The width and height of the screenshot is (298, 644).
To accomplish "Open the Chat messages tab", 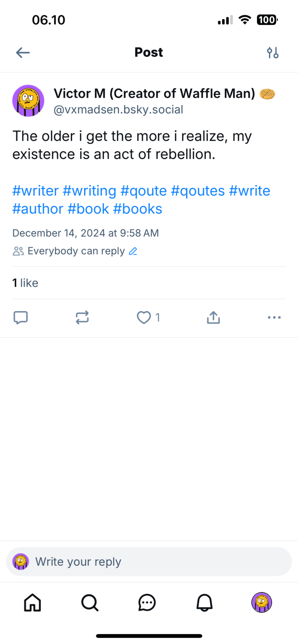I will coord(147,603).
